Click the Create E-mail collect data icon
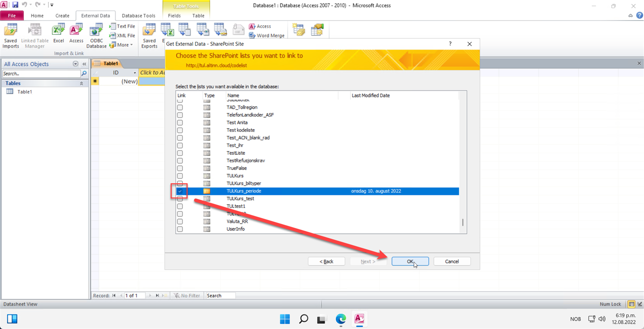The image size is (644, 329). pos(298,30)
